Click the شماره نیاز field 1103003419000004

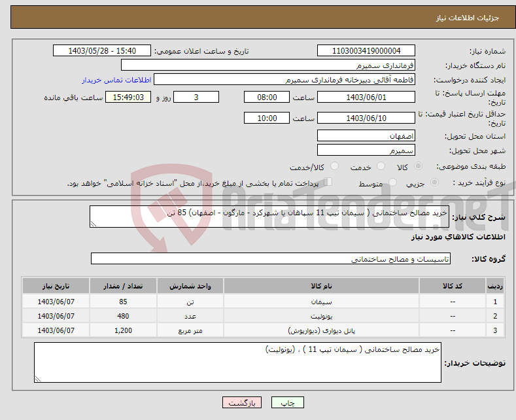pos(366,50)
